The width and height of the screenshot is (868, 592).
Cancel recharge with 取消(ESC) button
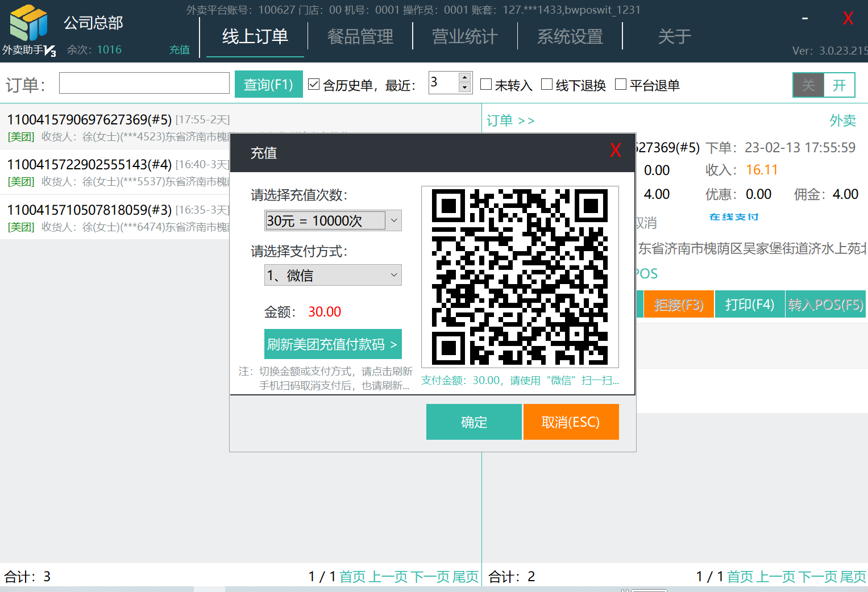coord(571,422)
